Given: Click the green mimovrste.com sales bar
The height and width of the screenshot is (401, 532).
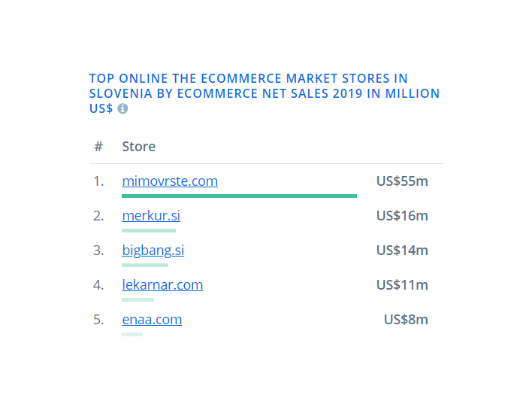Looking at the screenshot, I should [x=239, y=196].
